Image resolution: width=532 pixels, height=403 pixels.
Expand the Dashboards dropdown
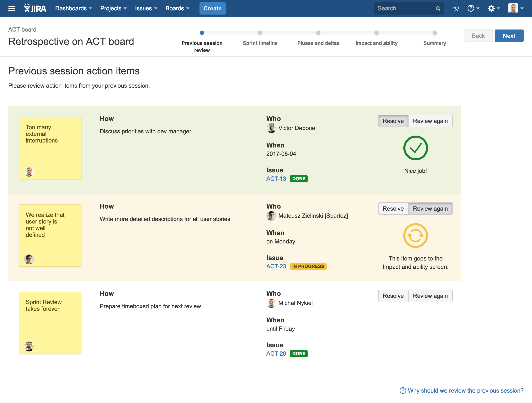[74, 9]
